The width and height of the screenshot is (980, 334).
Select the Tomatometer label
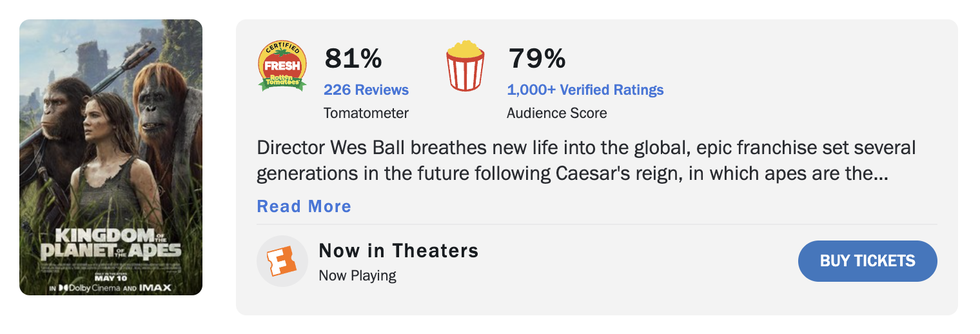[x=366, y=113]
